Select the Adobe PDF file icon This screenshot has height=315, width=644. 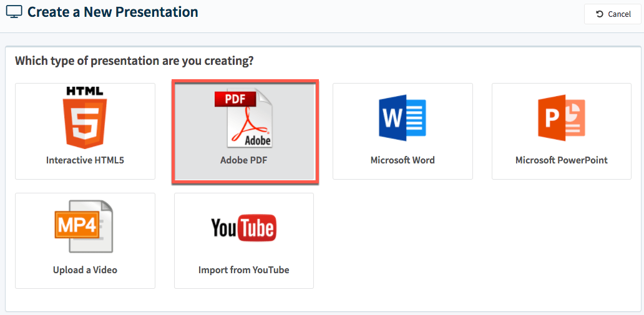coord(243,117)
